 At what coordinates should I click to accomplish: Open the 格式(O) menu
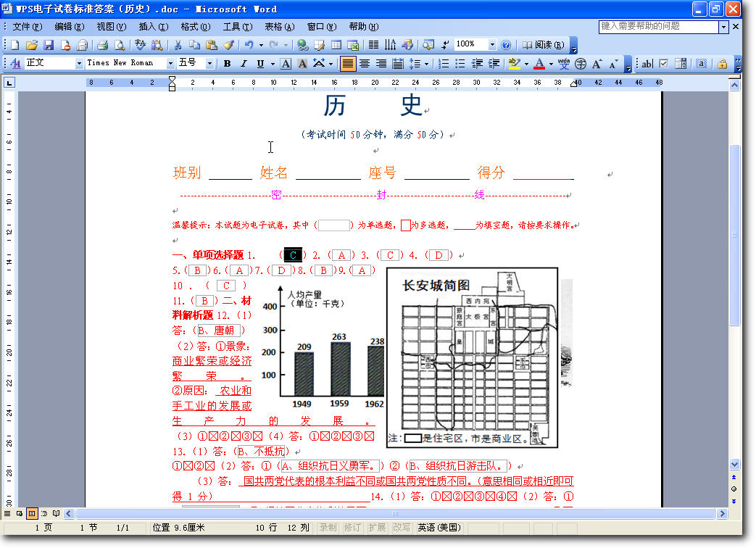195,27
